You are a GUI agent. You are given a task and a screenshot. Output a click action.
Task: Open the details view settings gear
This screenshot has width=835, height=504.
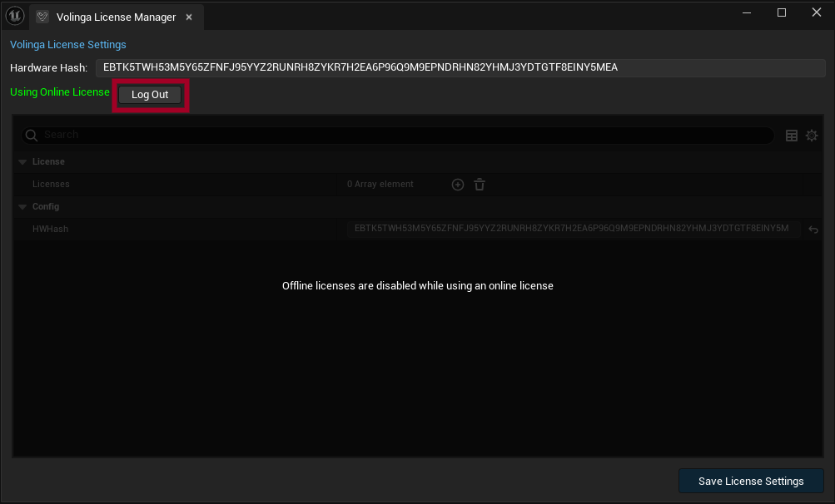(x=812, y=136)
